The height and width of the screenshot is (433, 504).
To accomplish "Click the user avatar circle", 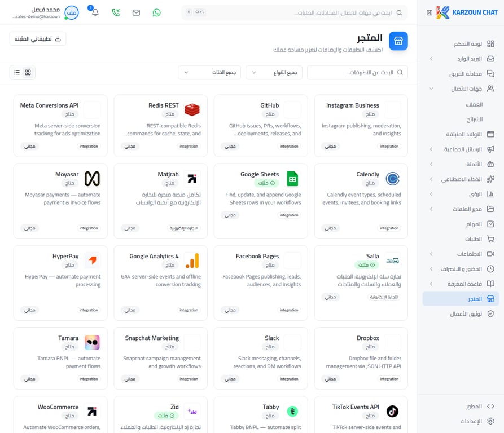I will click(71, 12).
